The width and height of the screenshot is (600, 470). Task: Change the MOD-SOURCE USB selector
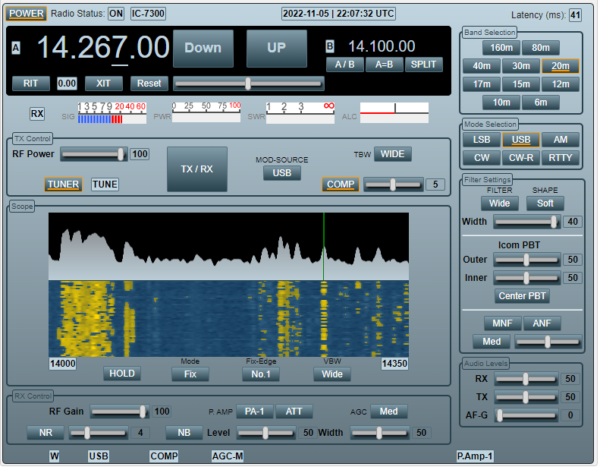click(x=282, y=173)
